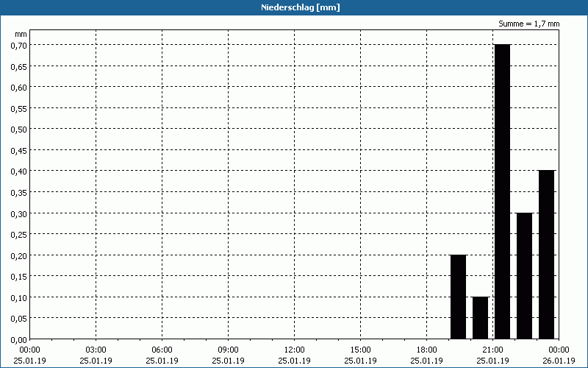Click the 0,30 y-axis label
588x368 pixels.
19,213
